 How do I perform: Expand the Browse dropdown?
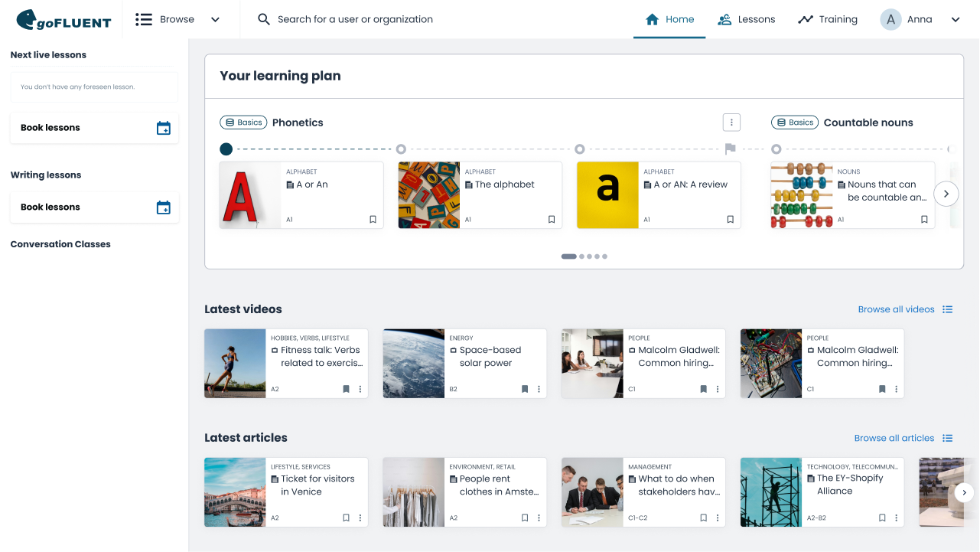[x=215, y=18]
